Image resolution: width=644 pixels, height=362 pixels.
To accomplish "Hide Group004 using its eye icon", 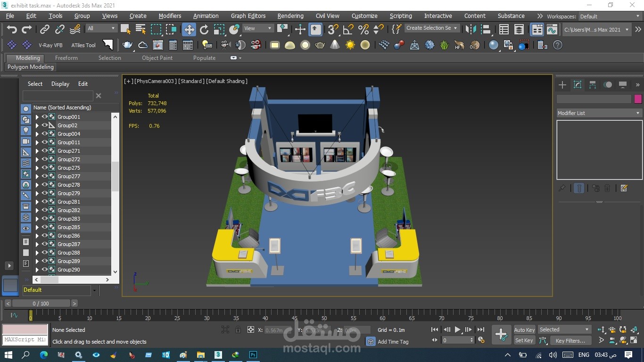I will 45,134.
